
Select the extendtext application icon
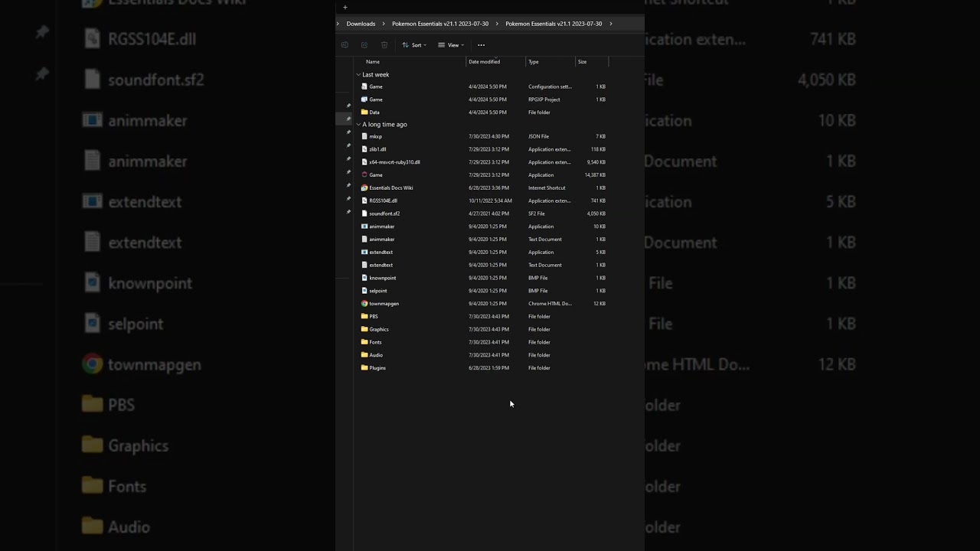pyautogui.click(x=364, y=252)
